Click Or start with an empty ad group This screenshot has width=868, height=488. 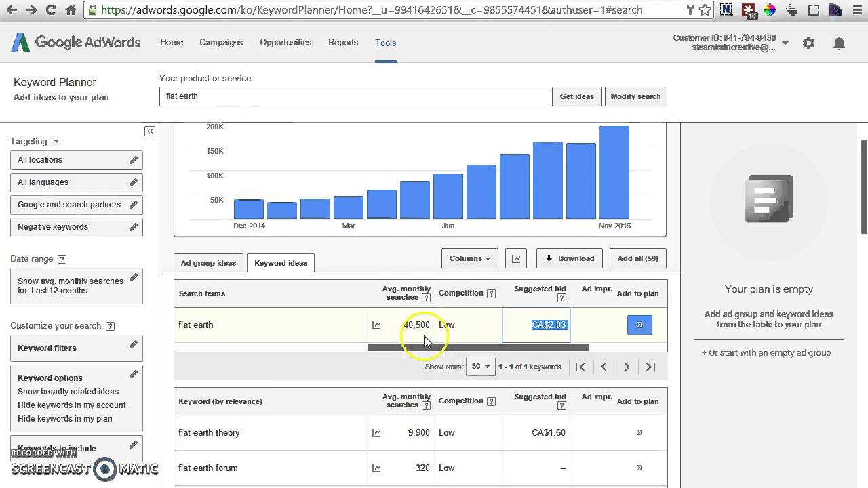[766, 352]
